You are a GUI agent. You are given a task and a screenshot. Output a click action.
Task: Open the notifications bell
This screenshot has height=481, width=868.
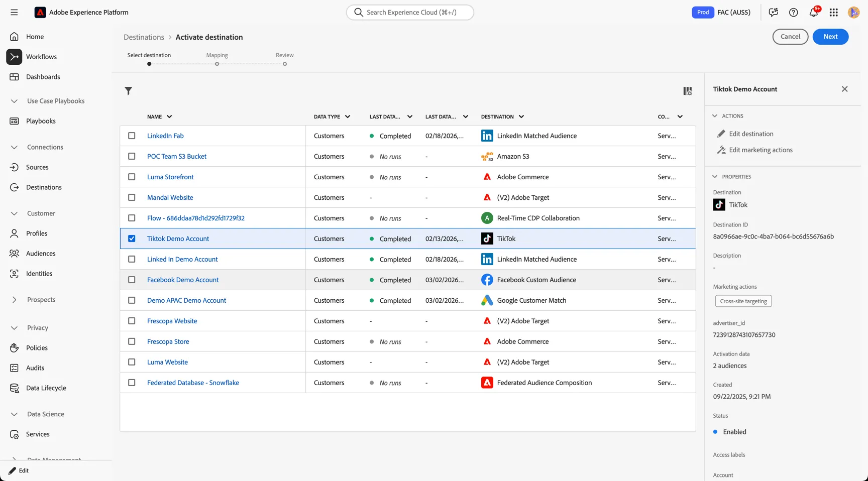coord(814,12)
